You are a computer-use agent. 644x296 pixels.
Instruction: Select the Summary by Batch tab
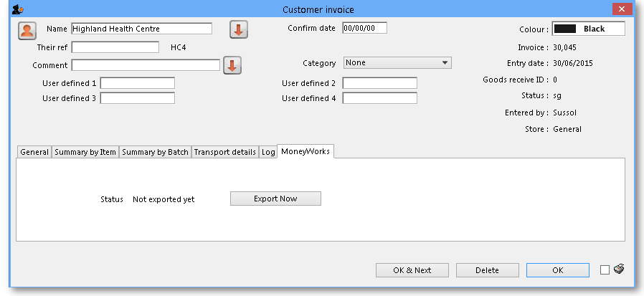[x=155, y=152]
